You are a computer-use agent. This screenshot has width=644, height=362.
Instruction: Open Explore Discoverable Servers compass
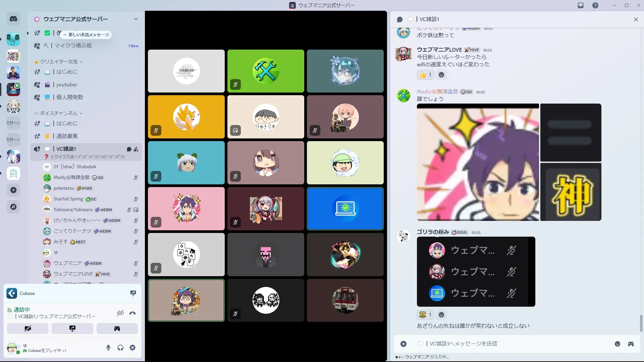tap(13, 207)
